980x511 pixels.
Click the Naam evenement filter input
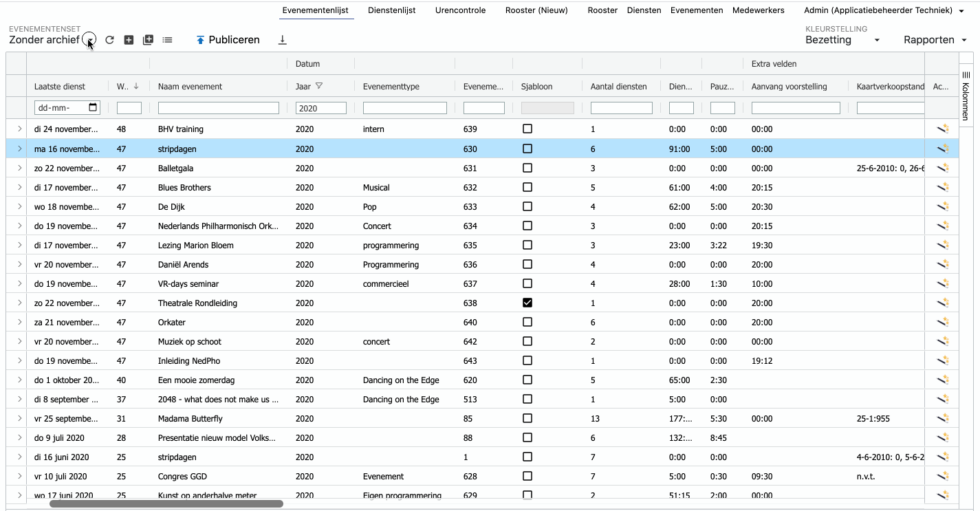point(219,108)
